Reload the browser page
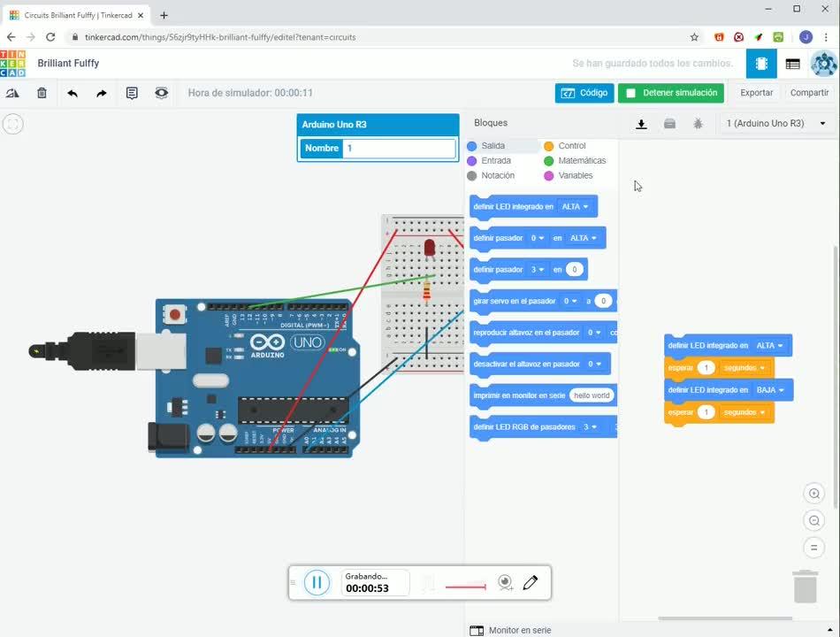 click(x=50, y=37)
